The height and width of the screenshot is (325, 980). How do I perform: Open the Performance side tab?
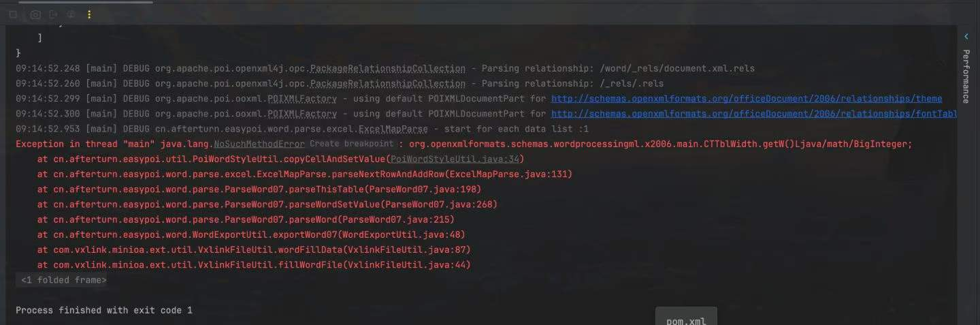click(966, 76)
